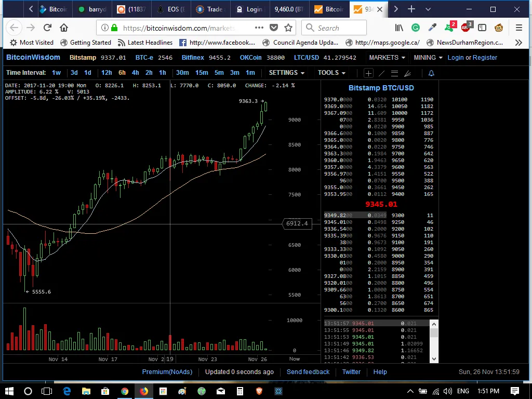Screen dimensions: 532x399
Task: Click the Login link
Action: coord(455,58)
